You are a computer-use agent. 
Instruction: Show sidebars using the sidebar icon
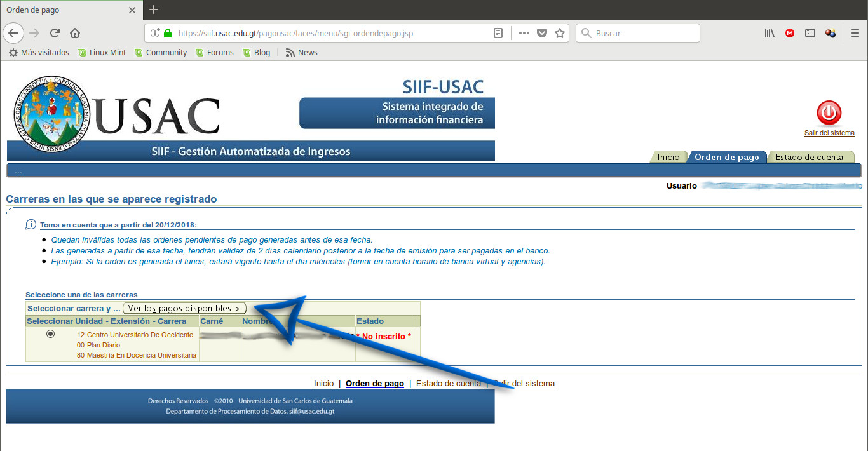pos(810,33)
